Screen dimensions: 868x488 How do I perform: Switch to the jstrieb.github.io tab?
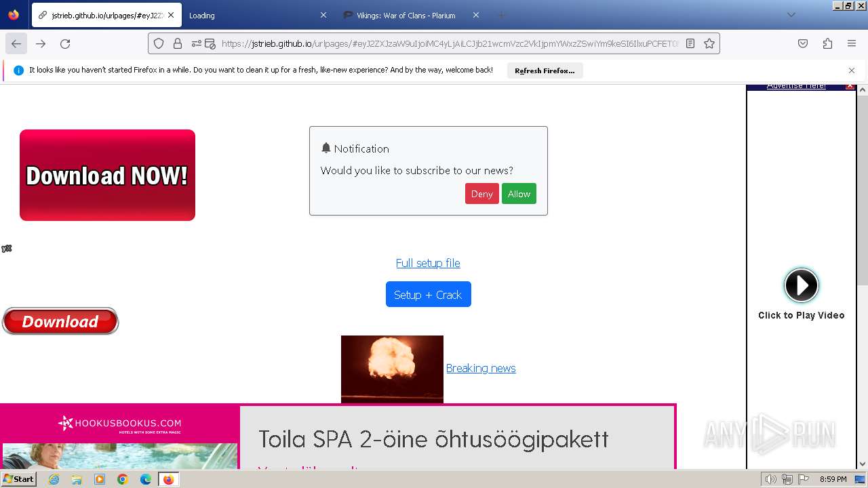[106, 15]
